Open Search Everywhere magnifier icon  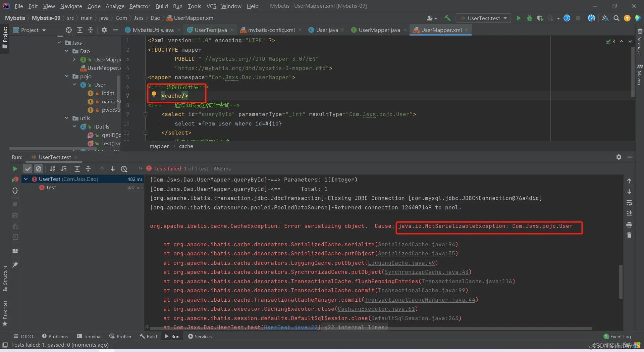click(x=616, y=18)
